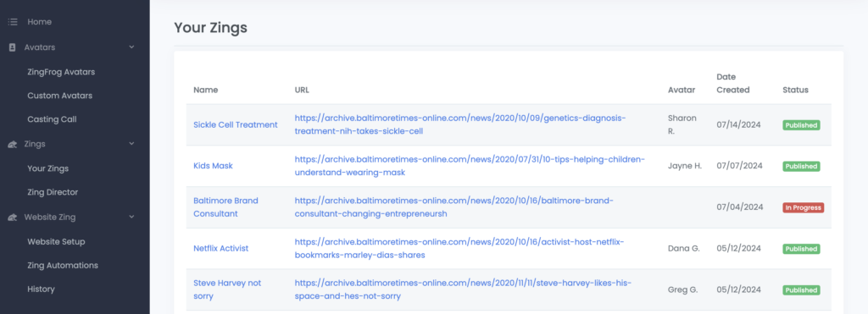Viewport: 868px width, 314px height.
Task: Click the Website Zing frog icon
Action: pos(13,218)
